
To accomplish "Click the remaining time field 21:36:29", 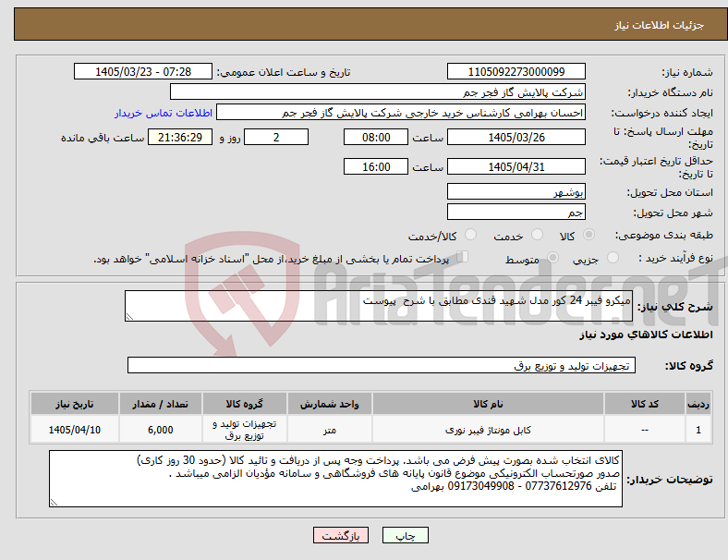I will click(180, 138).
